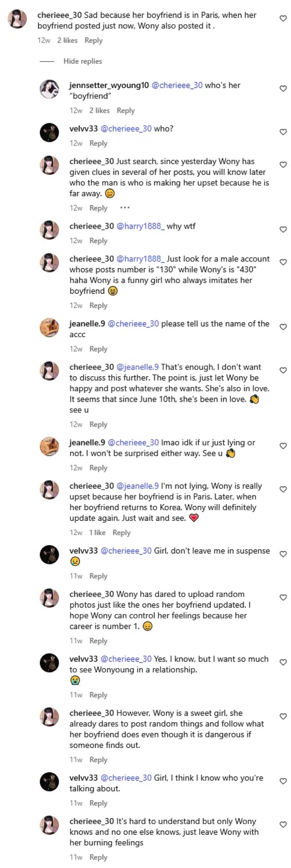View jennsetter_wyoung10's profile picture

click(49, 89)
